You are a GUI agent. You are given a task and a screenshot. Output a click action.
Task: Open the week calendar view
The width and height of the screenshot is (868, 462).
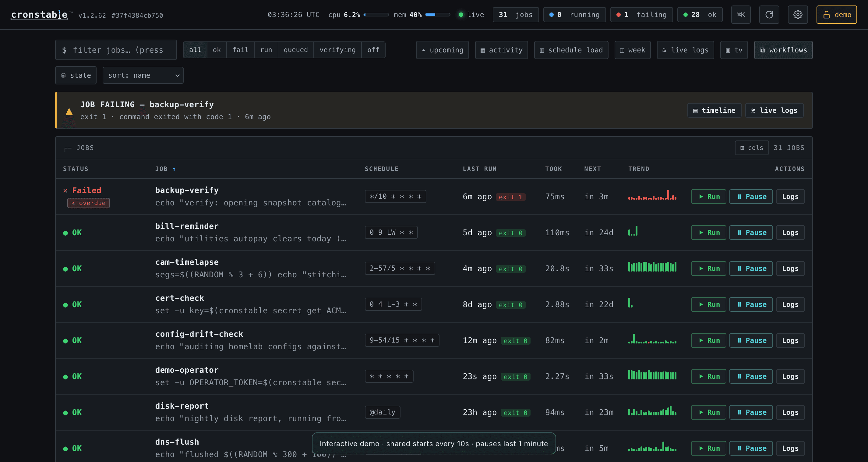pos(633,50)
